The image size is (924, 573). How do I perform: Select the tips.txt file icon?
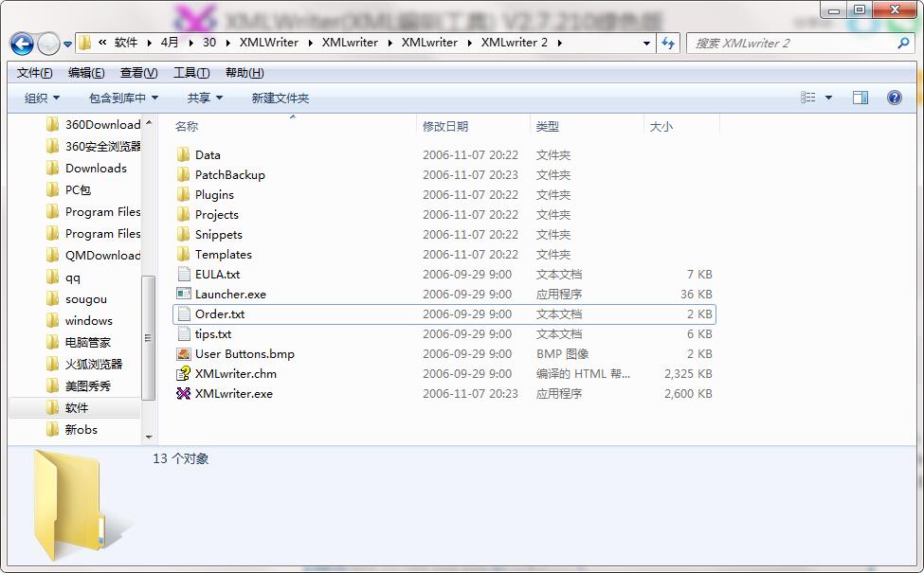click(x=184, y=334)
